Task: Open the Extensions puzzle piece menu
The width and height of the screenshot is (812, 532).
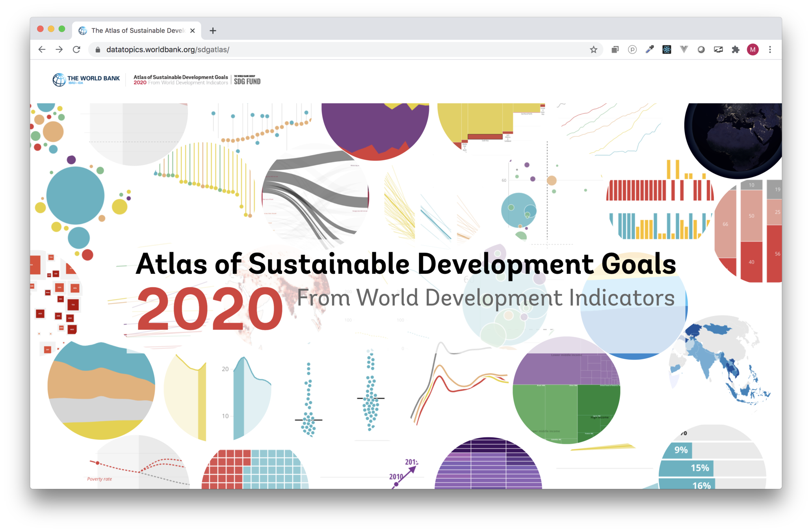Action: [x=736, y=50]
